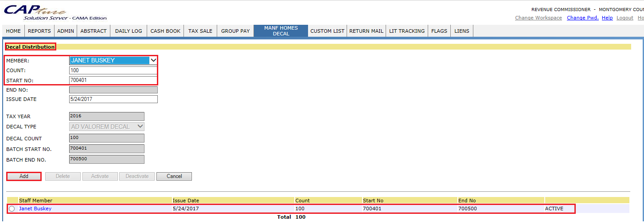Go to the HOME tab
644x224 pixels.
[13, 31]
